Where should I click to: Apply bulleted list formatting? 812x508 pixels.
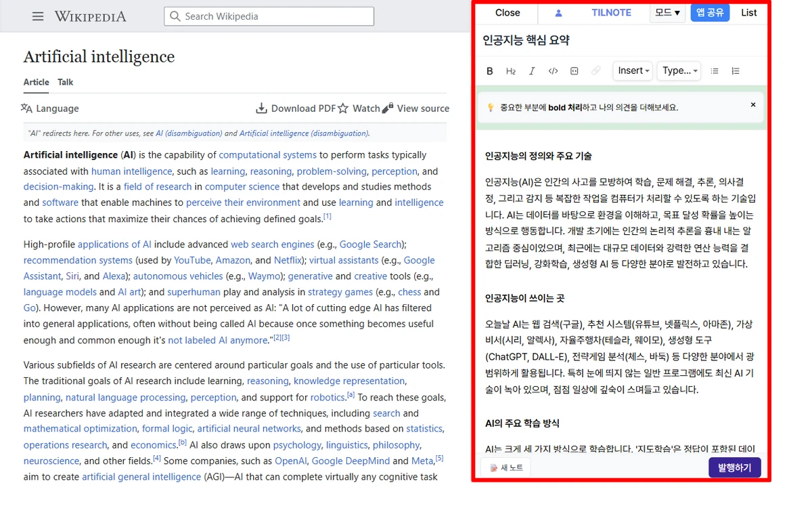(x=715, y=71)
